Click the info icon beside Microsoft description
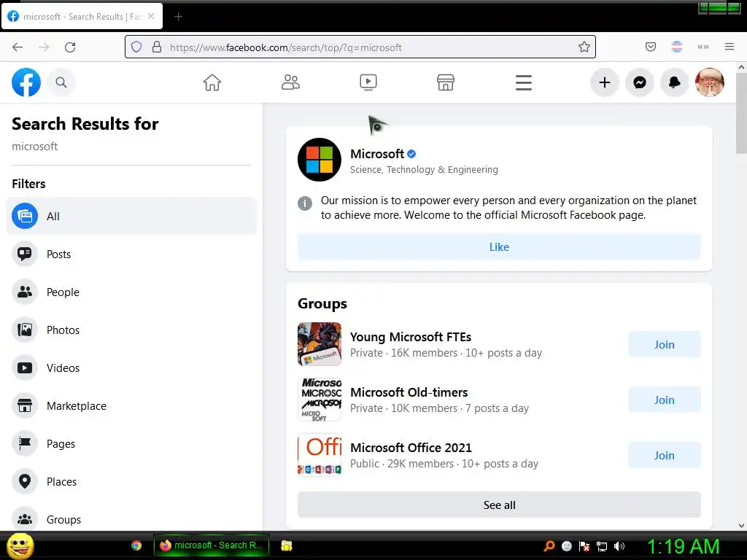Viewport: 747px width, 560px height. [x=305, y=203]
